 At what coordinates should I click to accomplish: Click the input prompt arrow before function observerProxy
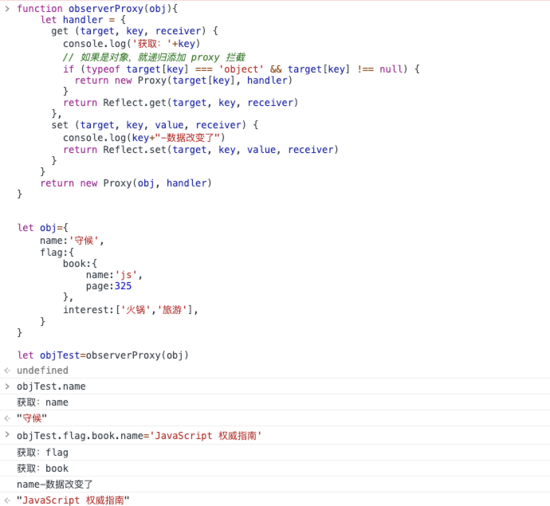coord(7,9)
